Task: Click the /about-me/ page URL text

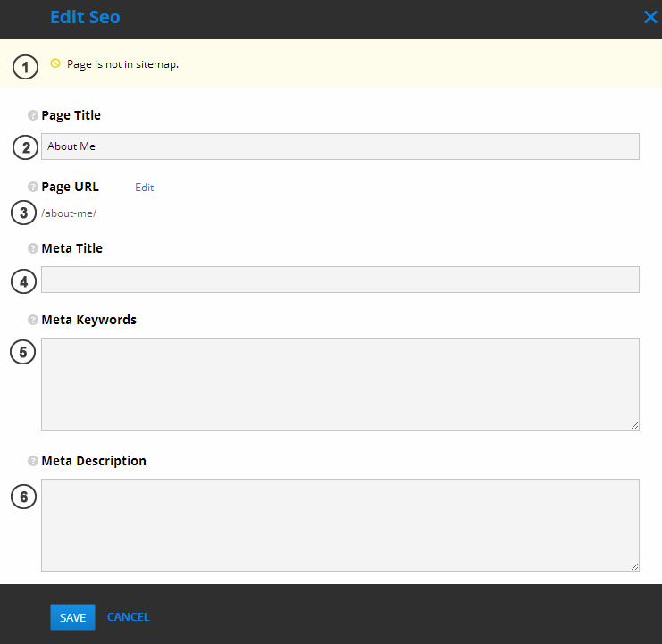Action: pyautogui.click(x=69, y=213)
